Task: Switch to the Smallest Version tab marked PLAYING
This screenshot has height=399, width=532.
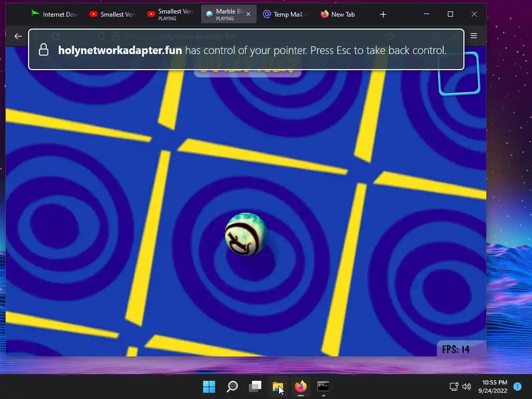Action: [x=170, y=14]
